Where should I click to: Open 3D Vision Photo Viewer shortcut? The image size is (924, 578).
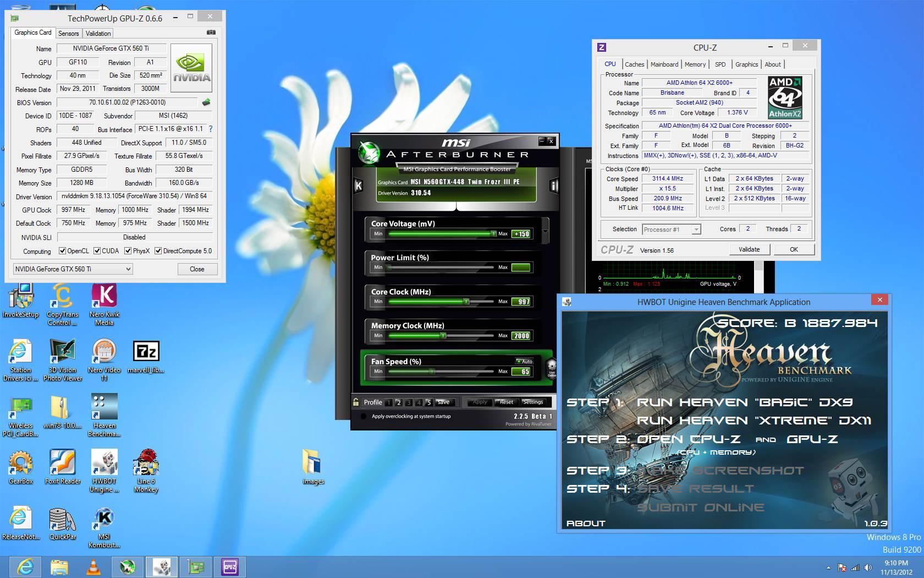tap(62, 360)
